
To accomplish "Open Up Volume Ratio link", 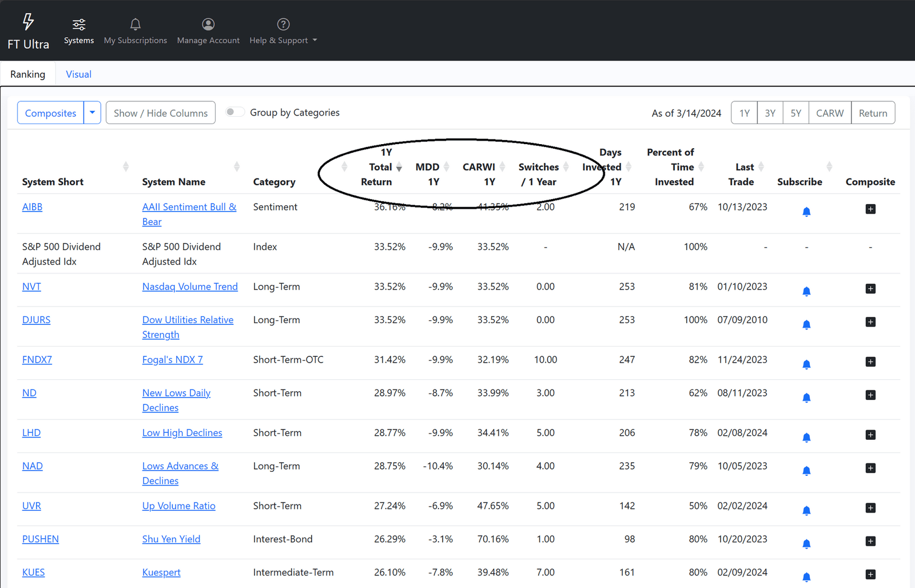I will pos(179,506).
